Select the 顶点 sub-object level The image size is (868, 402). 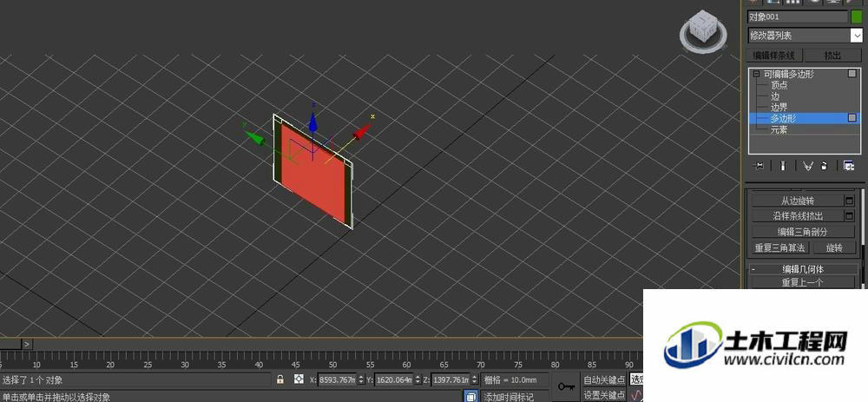tap(779, 85)
